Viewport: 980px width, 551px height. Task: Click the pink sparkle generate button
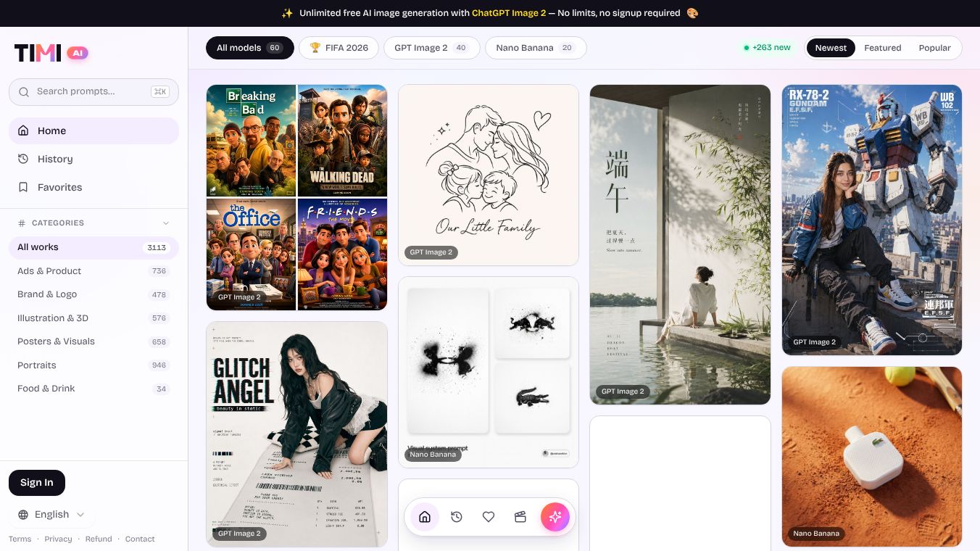click(x=555, y=517)
